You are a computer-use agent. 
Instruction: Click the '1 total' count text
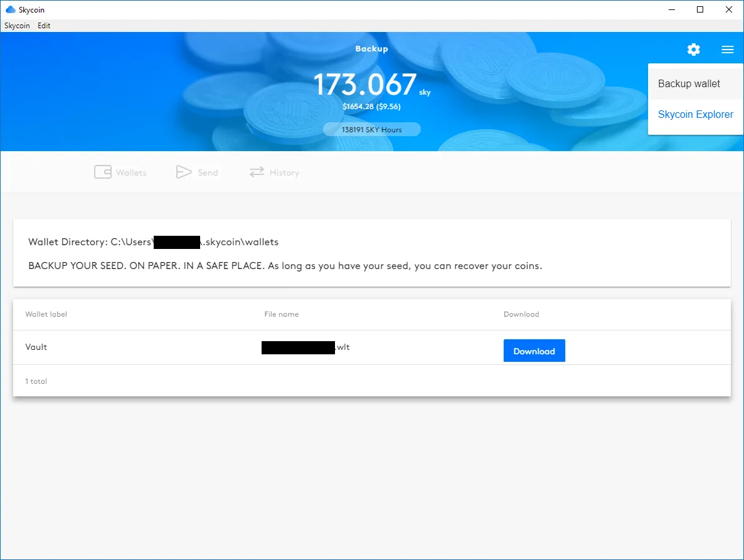coord(36,381)
